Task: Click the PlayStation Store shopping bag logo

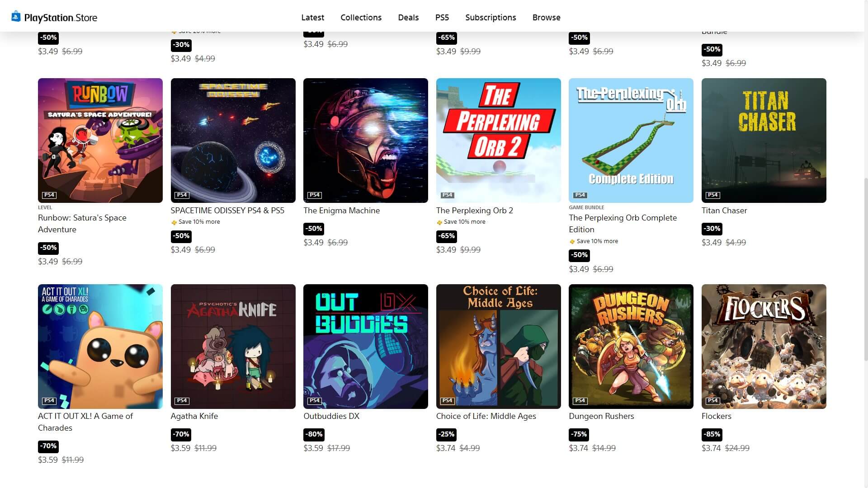Action: coord(16,17)
